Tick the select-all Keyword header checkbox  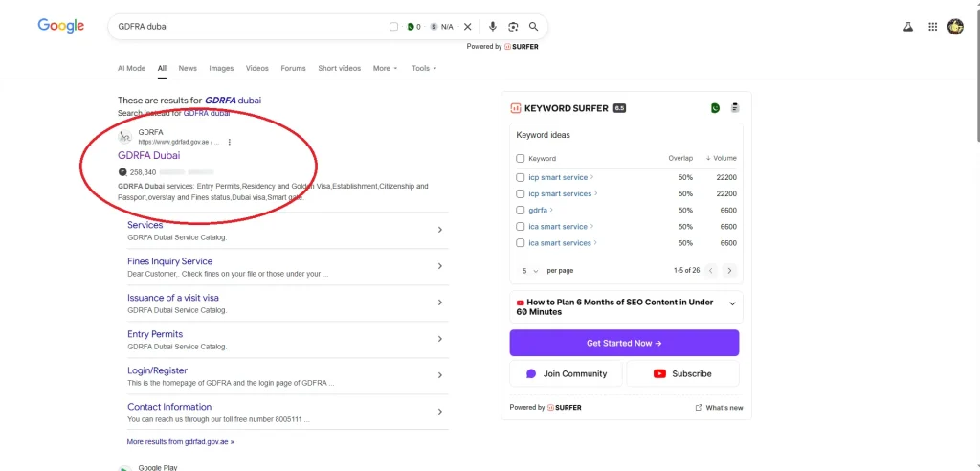(x=521, y=158)
